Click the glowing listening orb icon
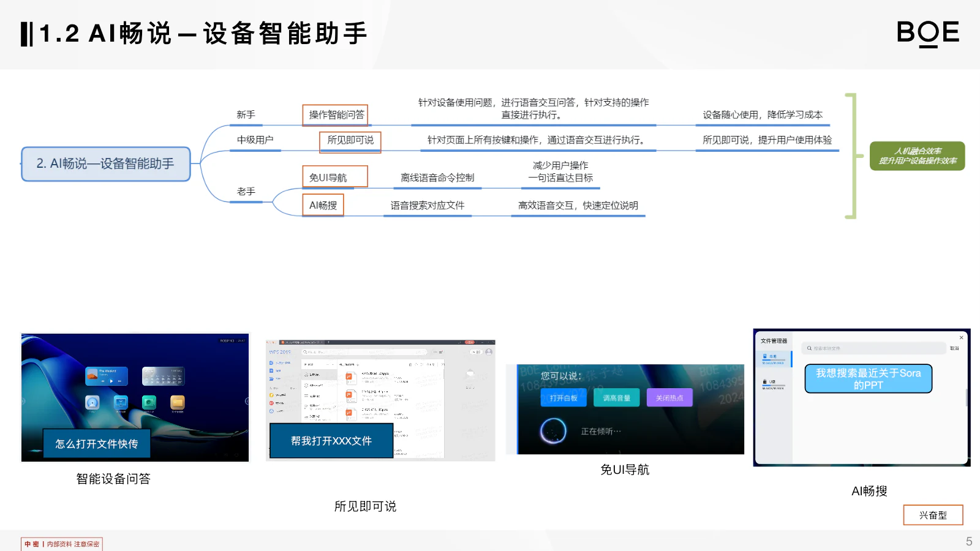Screen dimensions: 980x551 [553, 431]
